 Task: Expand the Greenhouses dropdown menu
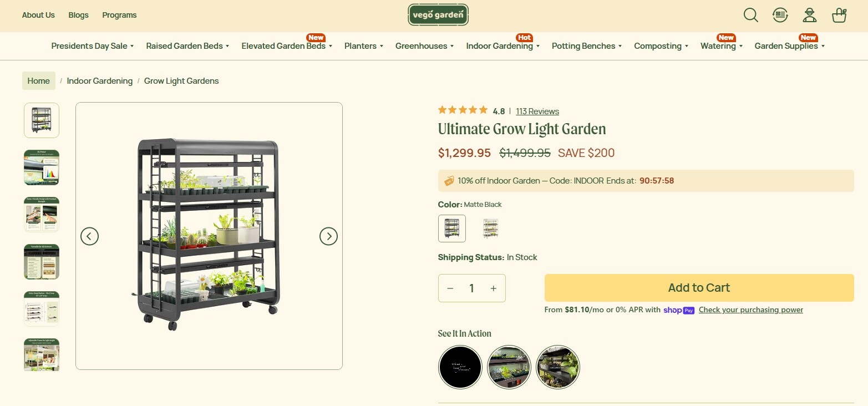(x=424, y=46)
